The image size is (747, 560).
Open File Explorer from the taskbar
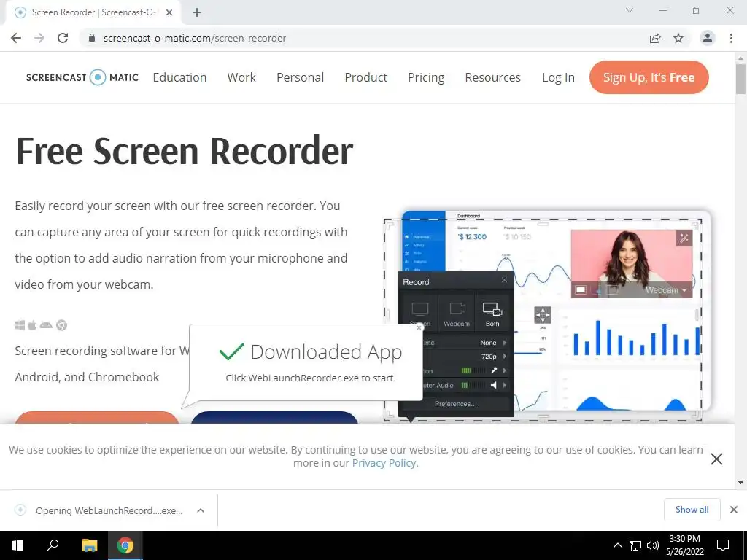coord(89,545)
